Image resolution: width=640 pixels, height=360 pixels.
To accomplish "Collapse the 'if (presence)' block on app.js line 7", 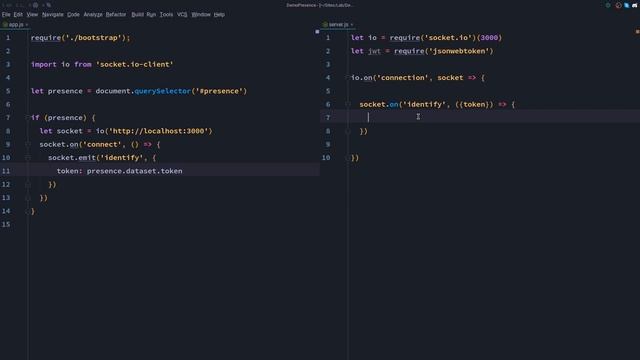I will (x=28, y=118).
